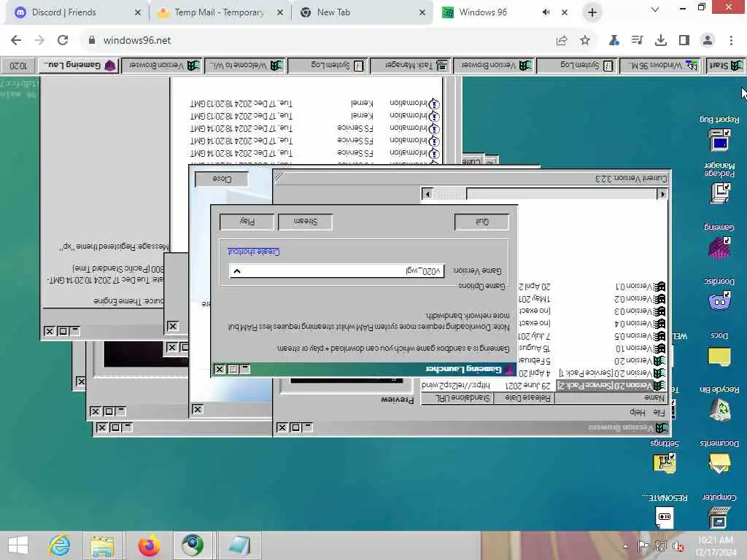Open Help menu in Version Browser
The height and width of the screenshot is (560, 747).
[x=638, y=413]
